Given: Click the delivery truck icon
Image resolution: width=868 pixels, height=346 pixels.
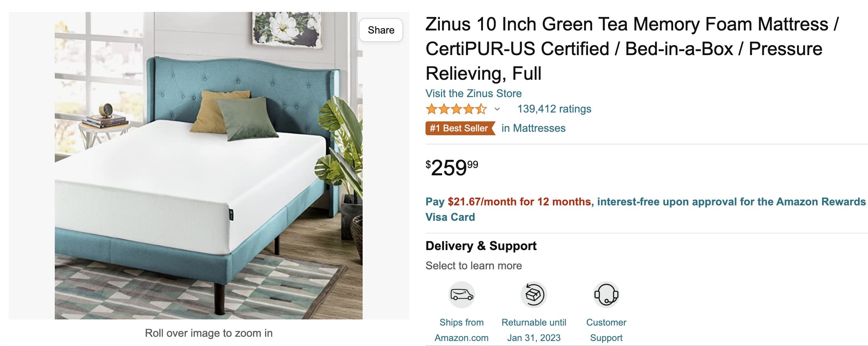Looking at the screenshot, I should point(462,295).
